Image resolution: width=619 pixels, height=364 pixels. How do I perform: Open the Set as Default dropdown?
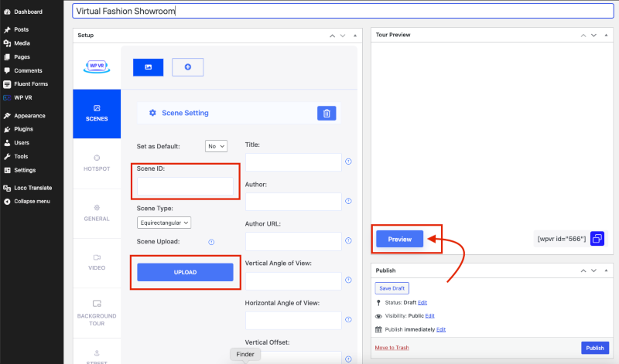coord(216,146)
